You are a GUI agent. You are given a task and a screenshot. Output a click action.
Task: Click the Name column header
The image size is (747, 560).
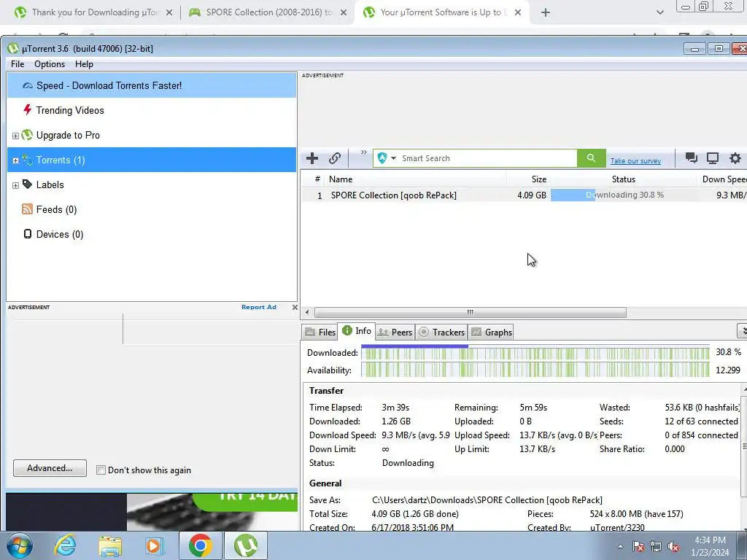pos(417,179)
